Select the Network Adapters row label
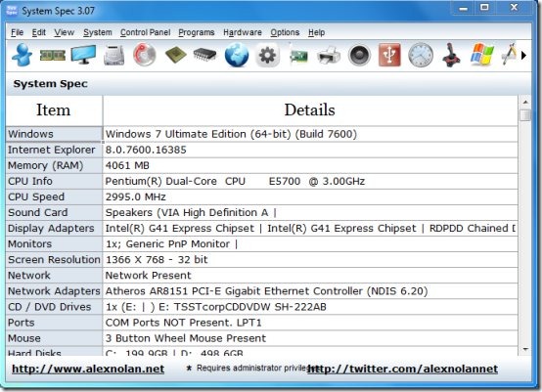Image resolution: width=542 pixels, height=392 pixels. tap(54, 291)
